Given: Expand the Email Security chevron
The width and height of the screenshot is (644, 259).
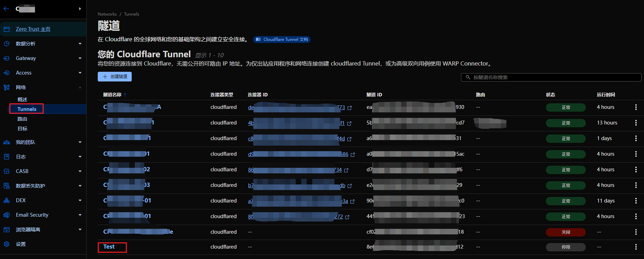Looking at the screenshot, I should 80,215.
